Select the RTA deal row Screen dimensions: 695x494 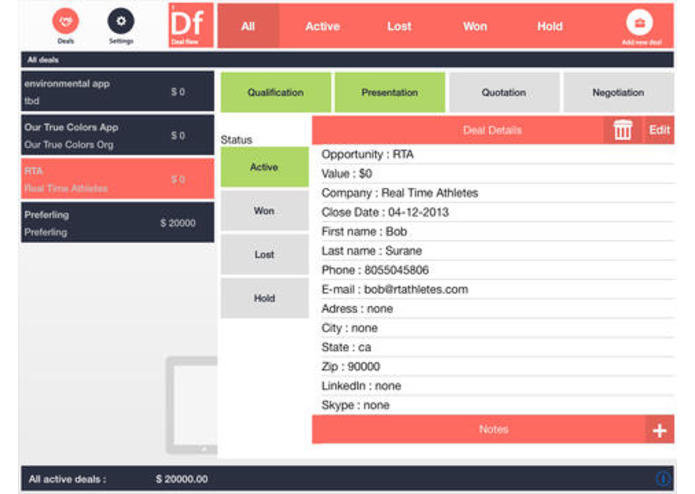(117, 179)
